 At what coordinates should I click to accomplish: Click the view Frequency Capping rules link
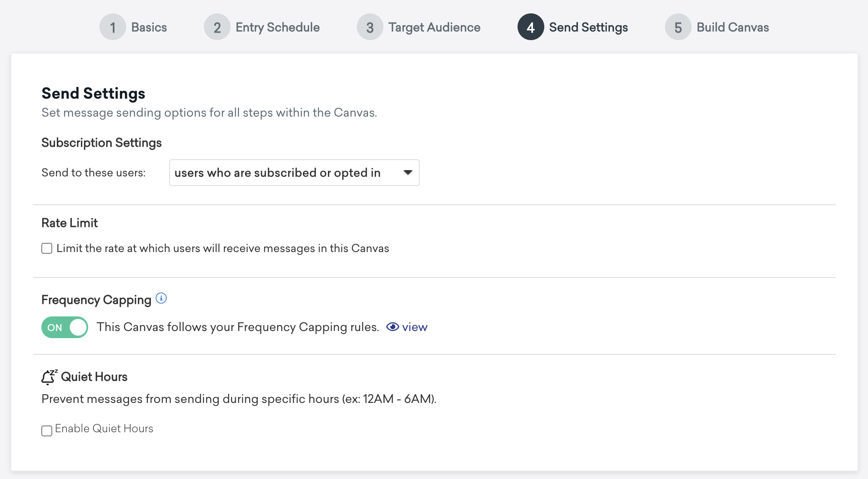(415, 327)
